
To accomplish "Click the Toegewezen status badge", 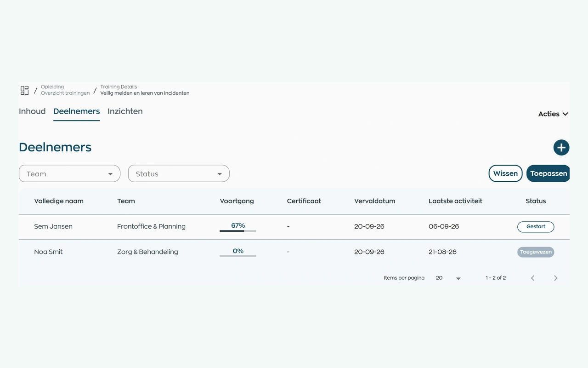I will click(536, 252).
